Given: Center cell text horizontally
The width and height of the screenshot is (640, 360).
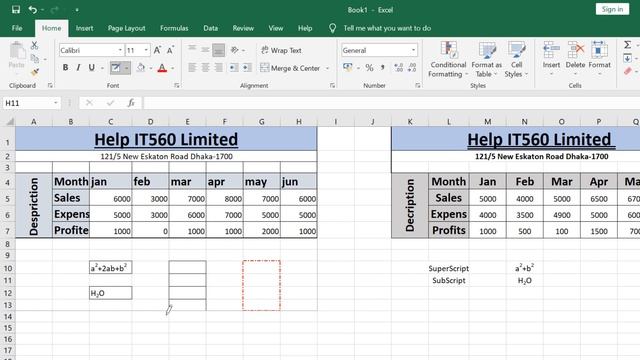Looking at the screenshot, I should tap(205, 68).
